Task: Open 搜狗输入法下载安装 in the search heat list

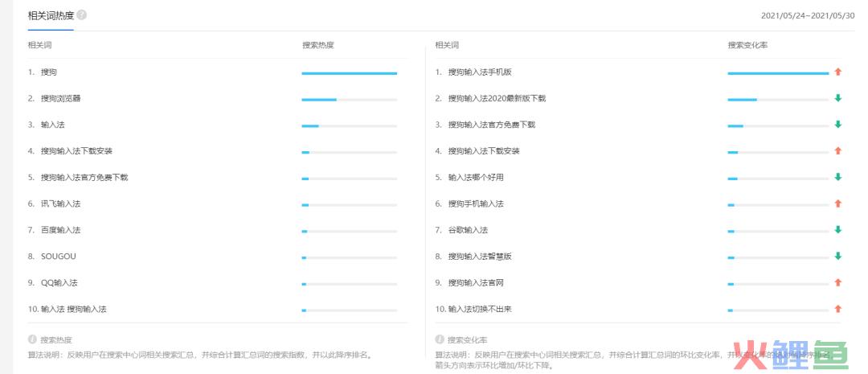Action: pos(76,151)
